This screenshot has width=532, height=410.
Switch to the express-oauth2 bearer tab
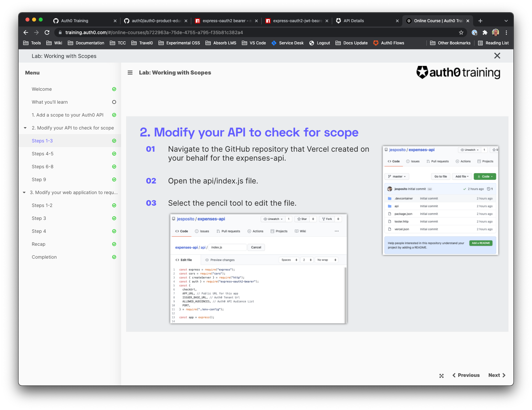point(226,21)
